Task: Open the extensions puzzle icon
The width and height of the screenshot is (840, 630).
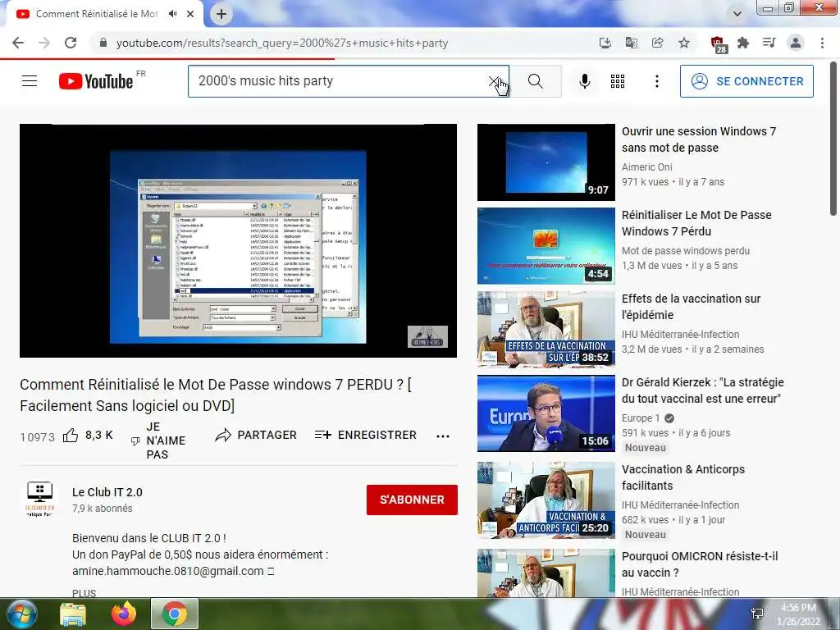Action: coord(743,43)
